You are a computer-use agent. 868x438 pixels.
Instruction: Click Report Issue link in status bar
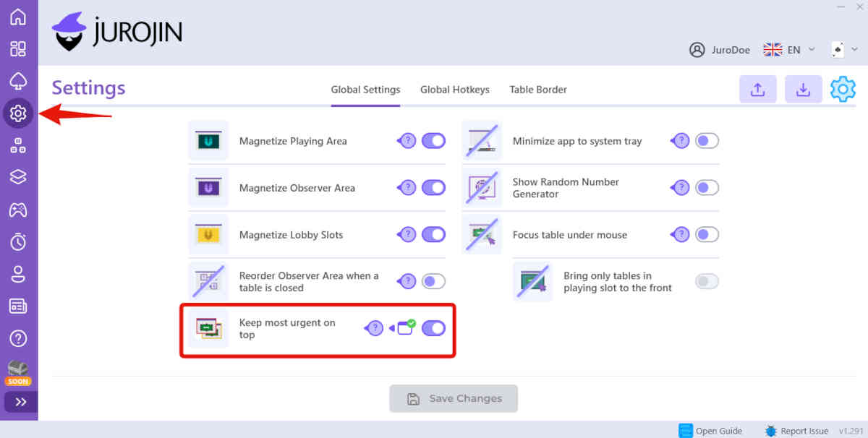796,431
